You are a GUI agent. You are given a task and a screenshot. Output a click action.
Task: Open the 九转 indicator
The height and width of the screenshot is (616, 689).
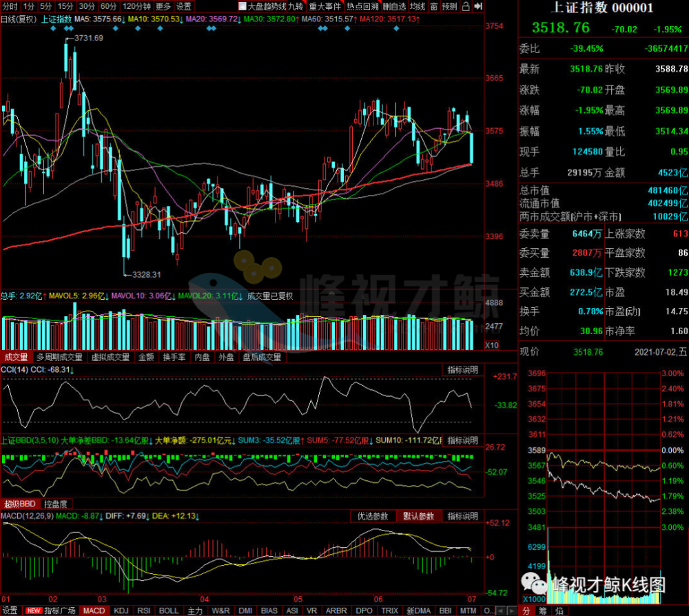click(296, 7)
